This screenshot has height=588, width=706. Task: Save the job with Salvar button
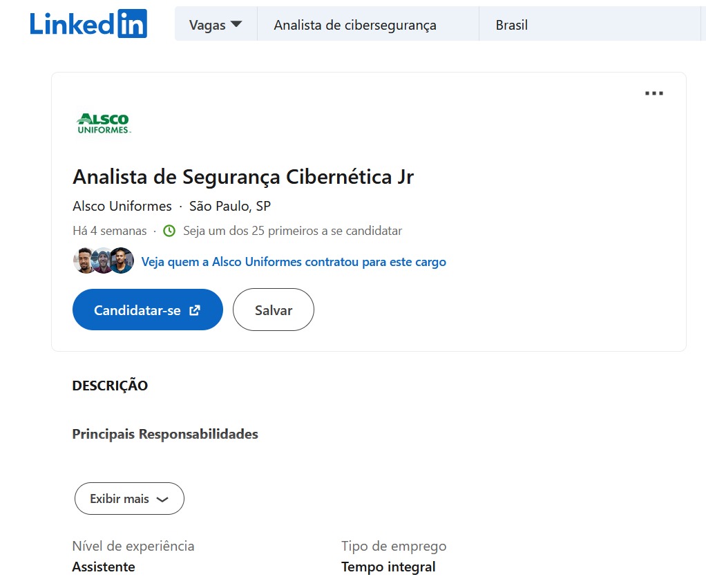pos(274,310)
